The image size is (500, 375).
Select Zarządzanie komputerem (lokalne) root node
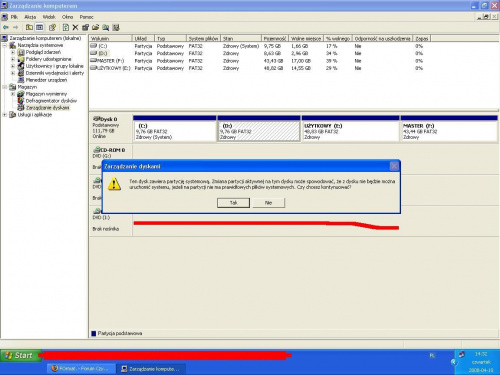pos(45,38)
